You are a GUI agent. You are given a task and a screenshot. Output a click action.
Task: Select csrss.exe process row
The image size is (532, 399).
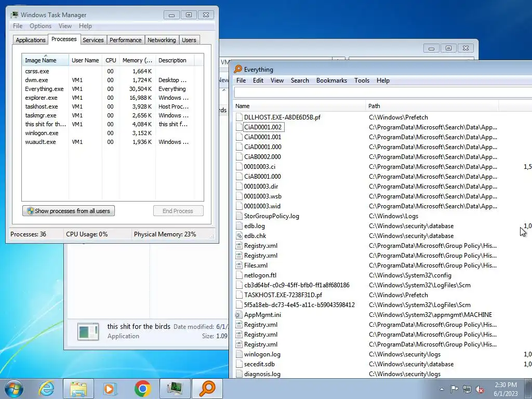(x=113, y=71)
